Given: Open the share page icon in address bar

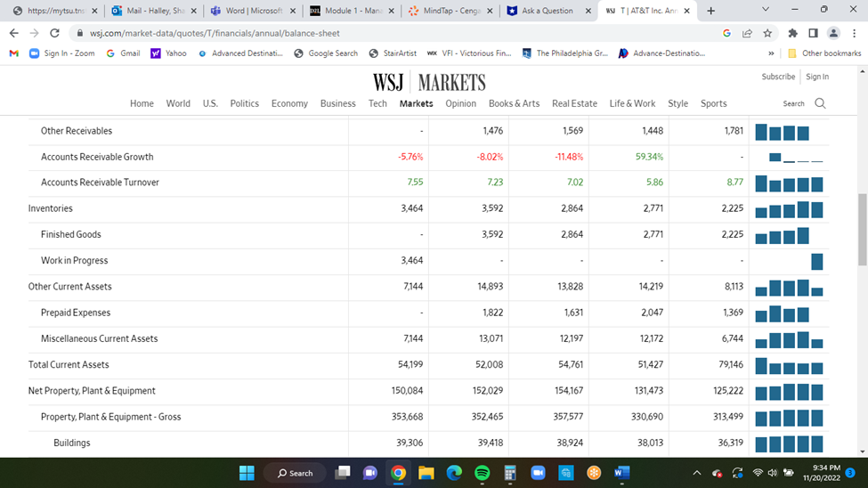Looking at the screenshot, I should pyautogui.click(x=747, y=33).
